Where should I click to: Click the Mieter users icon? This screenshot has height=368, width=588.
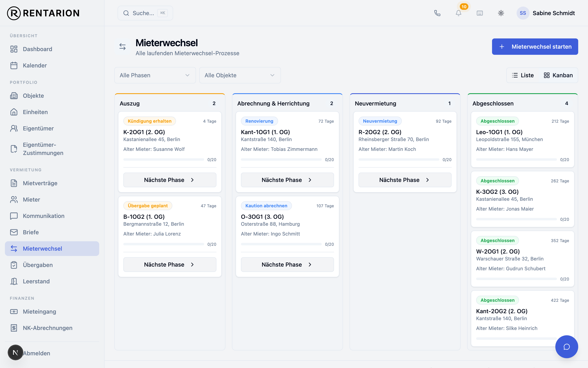[14, 200]
